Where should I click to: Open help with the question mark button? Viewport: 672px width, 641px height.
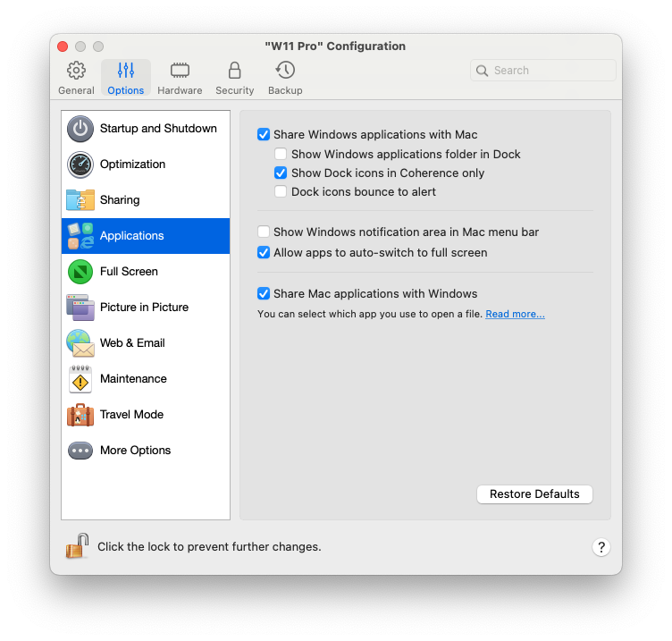[601, 547]
